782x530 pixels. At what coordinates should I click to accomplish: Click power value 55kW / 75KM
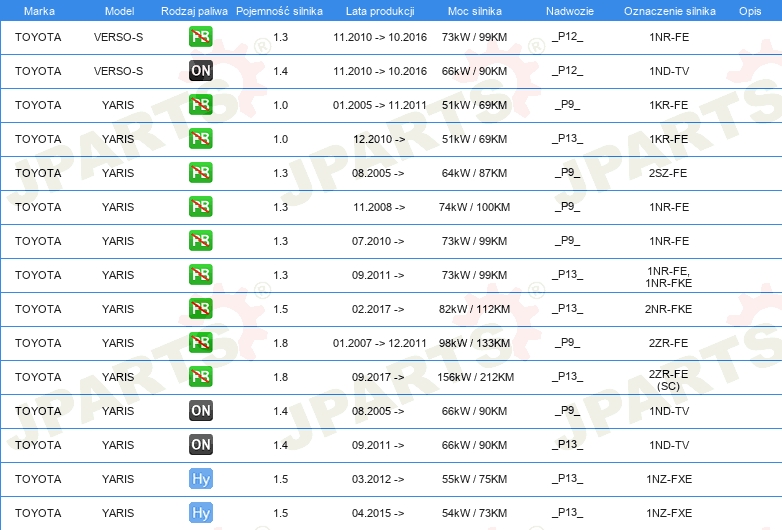point(474,479)
